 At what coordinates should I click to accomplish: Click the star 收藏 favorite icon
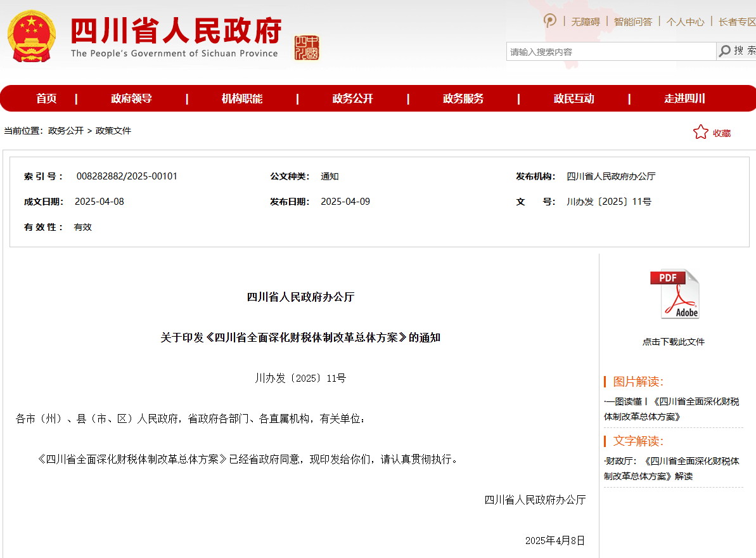pos(700,132)
